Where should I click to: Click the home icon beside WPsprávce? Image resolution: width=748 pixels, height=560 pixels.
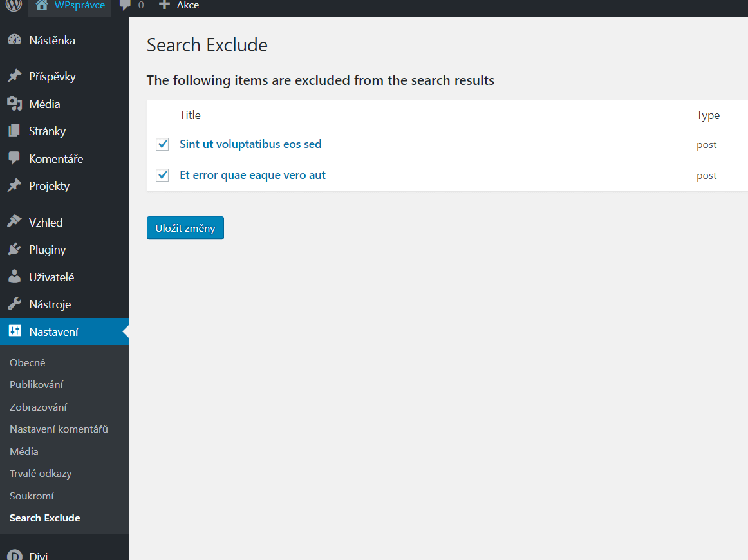pos(41,5)
